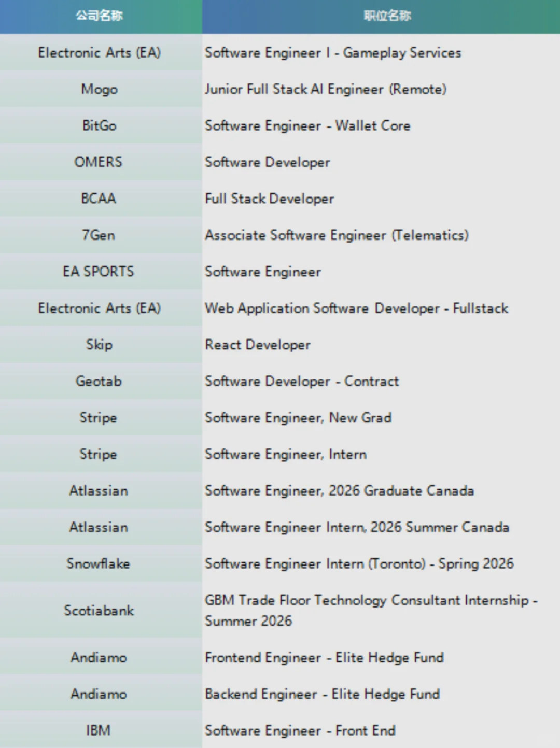Select the Mogo company cell
Image resolution: width=560 pixels, height=748 pixels.
pos(99,89)
